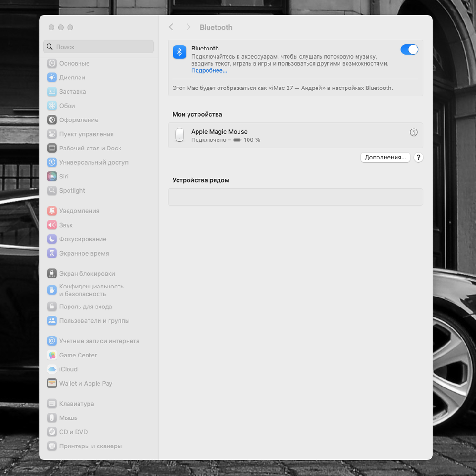The image size is (476, 476).
Task: Click the Фокусирование moon icon
Action: pyautogui.click(x=52, y=239)
